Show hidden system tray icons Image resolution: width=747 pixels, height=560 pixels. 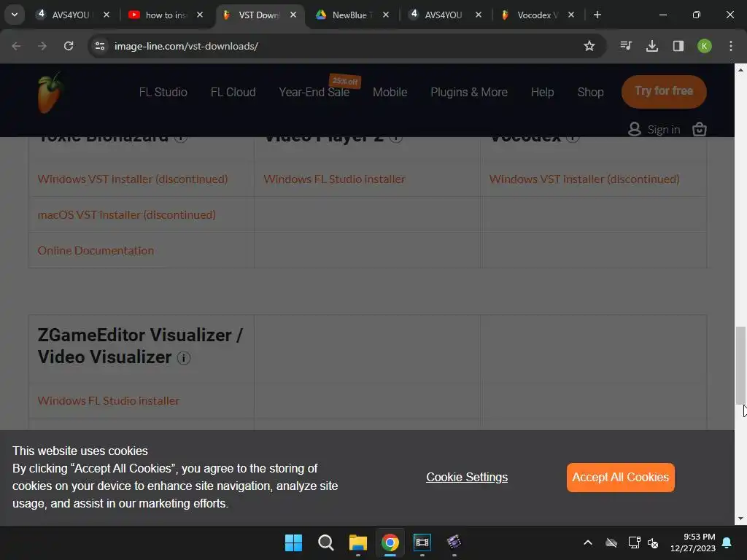588,542
